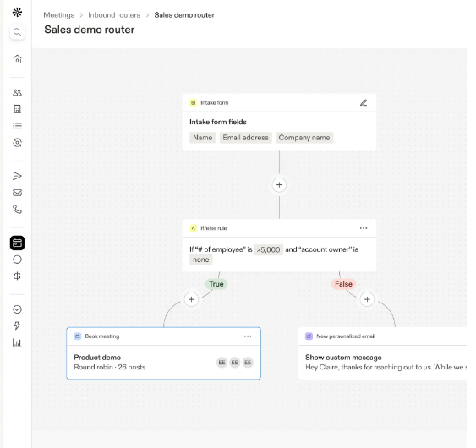This screenshot has width=476, height=448.
Task: Click the last EE host avatar
Action: tap(248, 363)
